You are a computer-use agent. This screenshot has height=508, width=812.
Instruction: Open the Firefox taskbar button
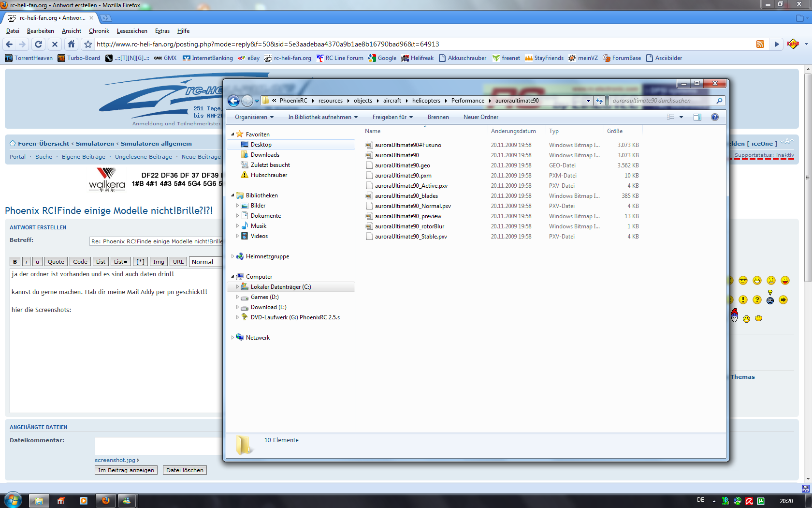(x=106, y=501)
